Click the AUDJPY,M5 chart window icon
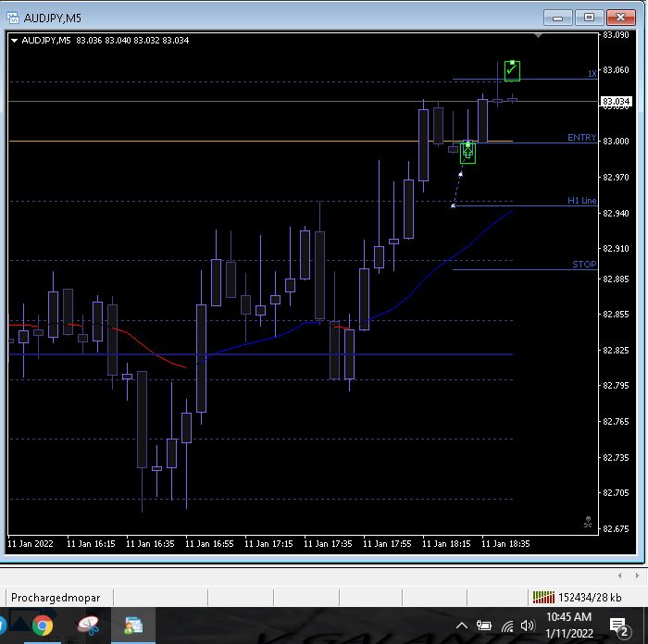The height and width of the screenshot is (644, 648). [x=13, y=18]
